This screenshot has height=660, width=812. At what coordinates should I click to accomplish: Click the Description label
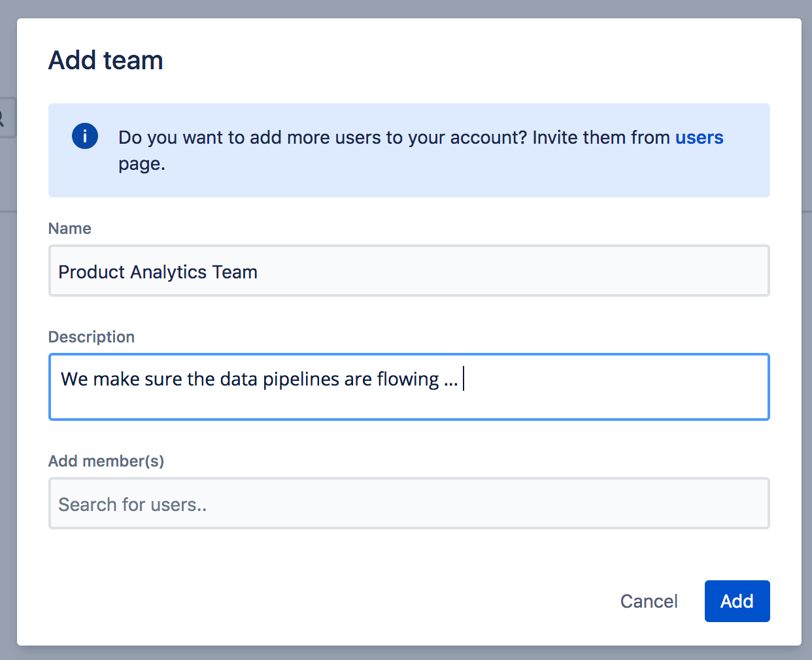point(91,337)
